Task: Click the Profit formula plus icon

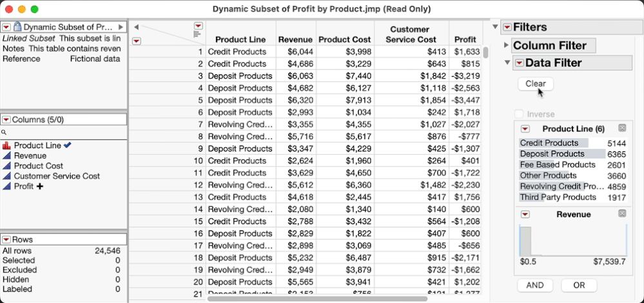Action: pyautogui.click(x=40, y=186)
